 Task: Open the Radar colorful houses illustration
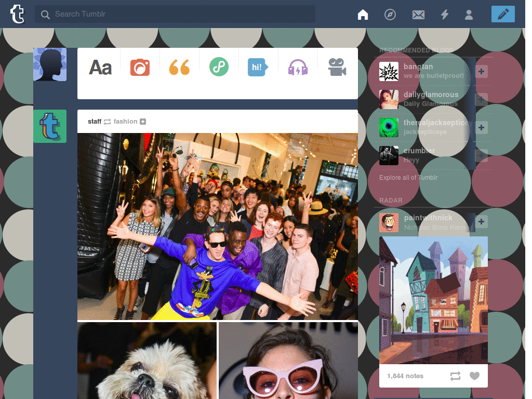coord(433,300)
